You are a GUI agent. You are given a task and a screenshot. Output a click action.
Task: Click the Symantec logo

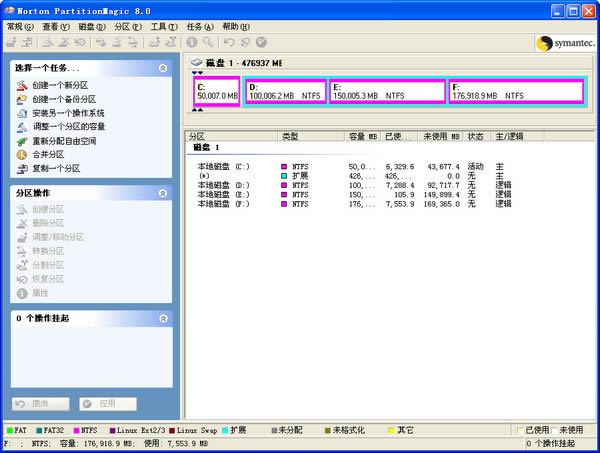(x=565, y=43)
